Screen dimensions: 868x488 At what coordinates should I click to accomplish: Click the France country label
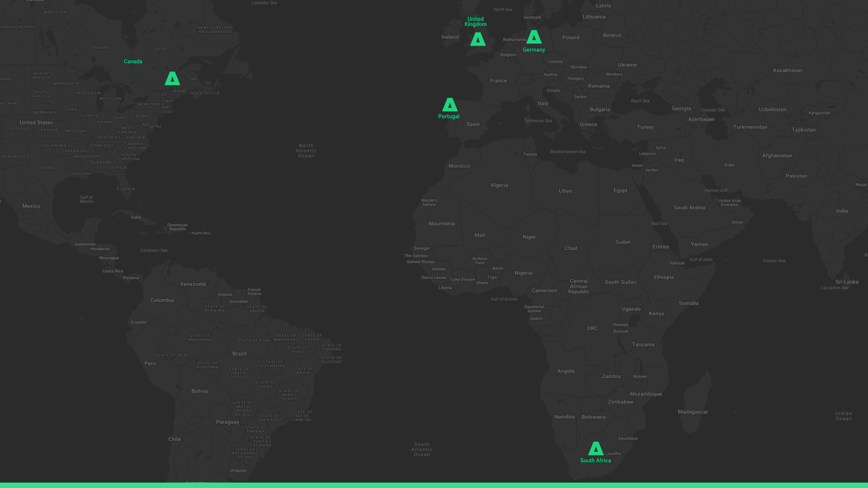(x=498, y=81)
